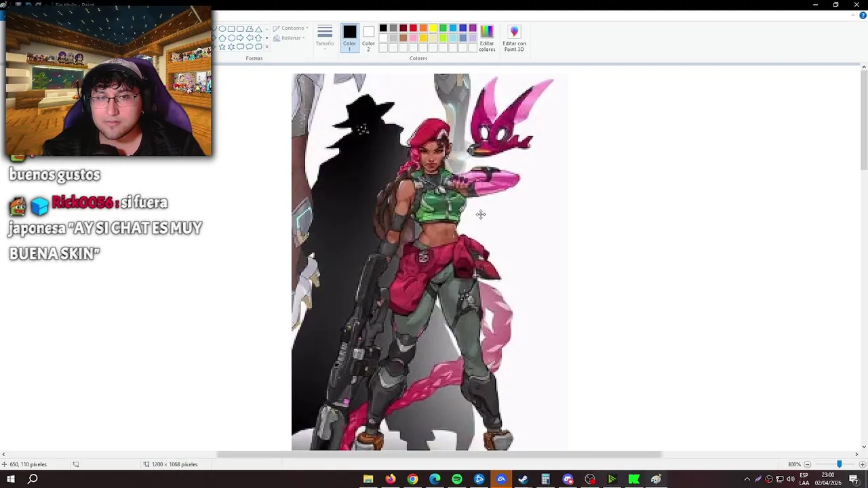The width and height of the screenshot is (868, 488).
Task: Open the Tamaño line size dropdown
Action: click(325, 37)
